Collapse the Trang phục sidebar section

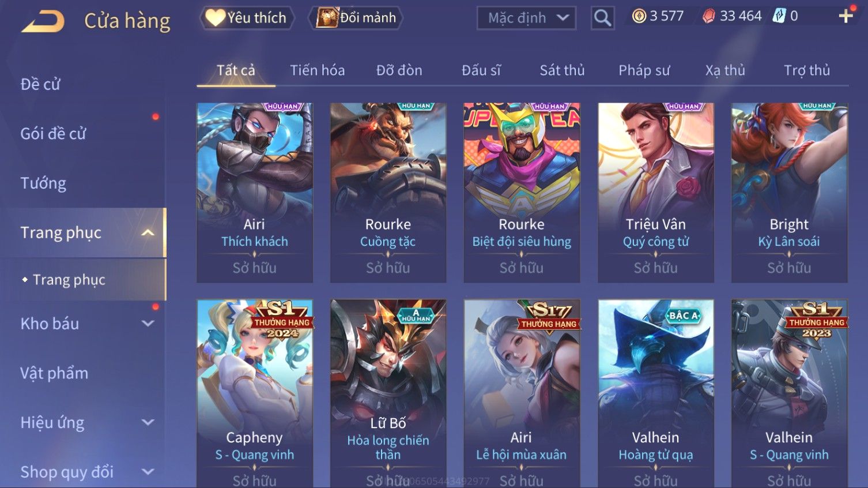(148, 232)
